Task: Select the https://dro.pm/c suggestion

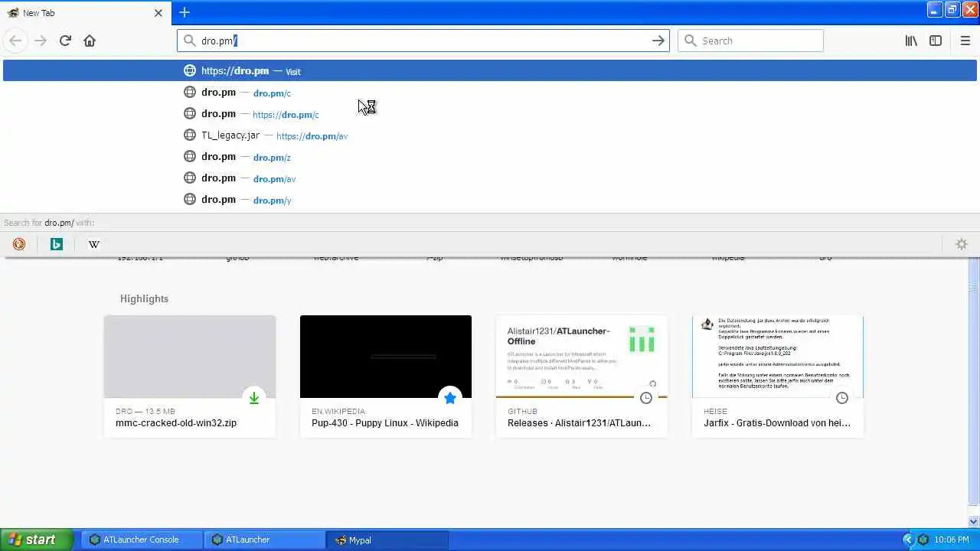Action: pos(490,114)
